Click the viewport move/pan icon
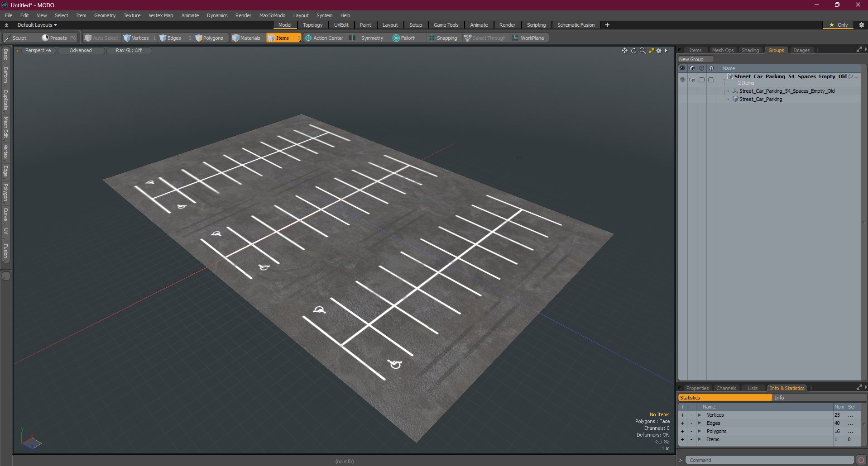 click(624, 51)
